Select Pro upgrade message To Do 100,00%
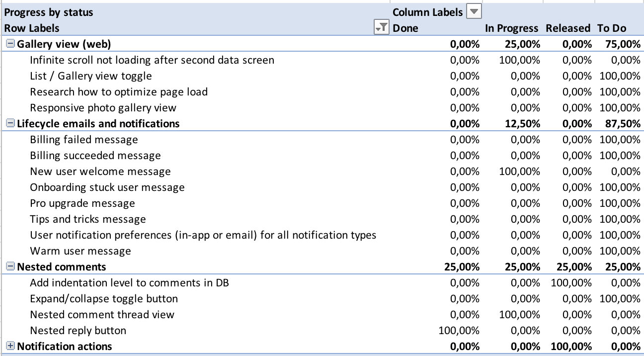The image size is (644, 356). pyautogui.click(x=620, y=203)
